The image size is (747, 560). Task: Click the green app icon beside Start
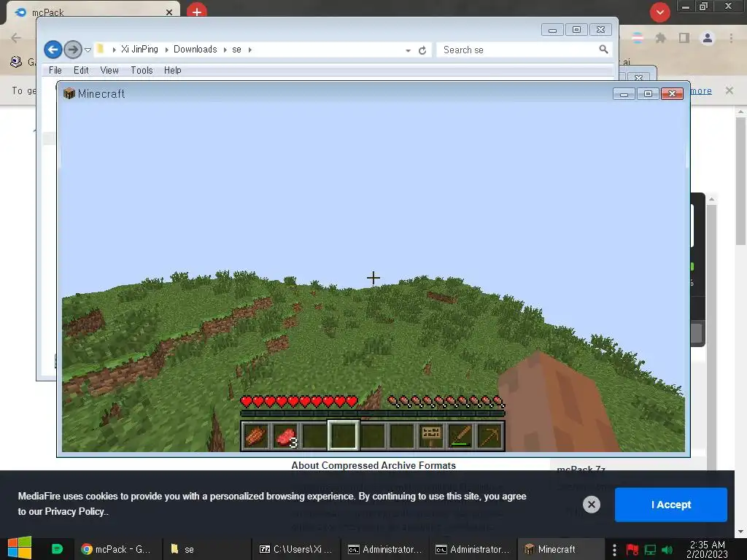pyautogui.click(x=57, y=549)
